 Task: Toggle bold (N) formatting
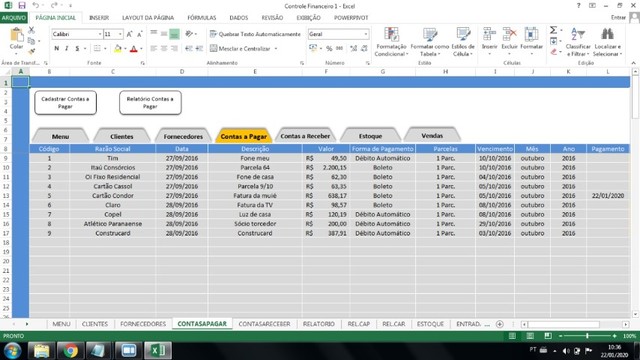[56, 49]
